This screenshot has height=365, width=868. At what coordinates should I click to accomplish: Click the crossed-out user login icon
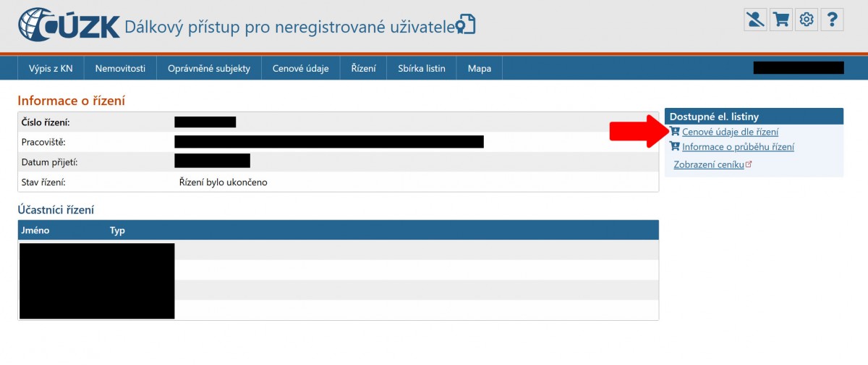[755, 20]
